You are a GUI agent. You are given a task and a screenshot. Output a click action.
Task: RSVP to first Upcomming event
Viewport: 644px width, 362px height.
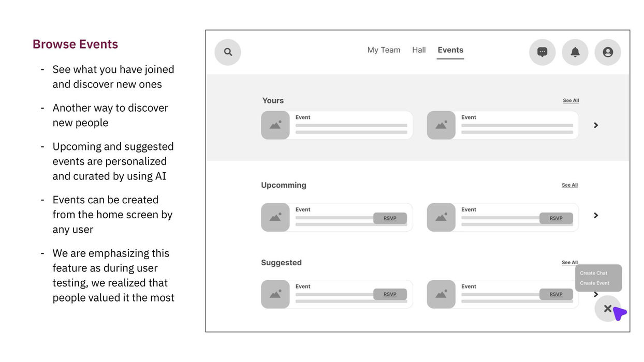(390, 218)
